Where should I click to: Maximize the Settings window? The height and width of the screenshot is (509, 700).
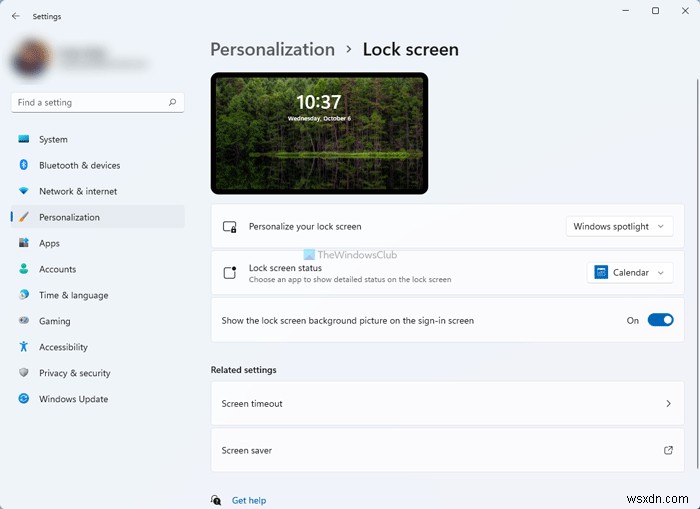pos(655,11)
